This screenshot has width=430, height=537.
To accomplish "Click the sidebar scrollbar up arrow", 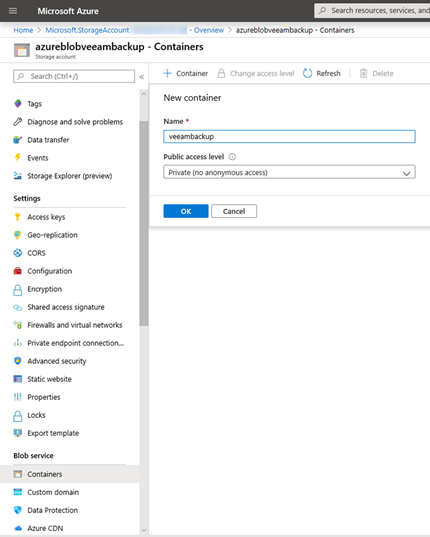I will pyautogui.click(x=144, y=94).
